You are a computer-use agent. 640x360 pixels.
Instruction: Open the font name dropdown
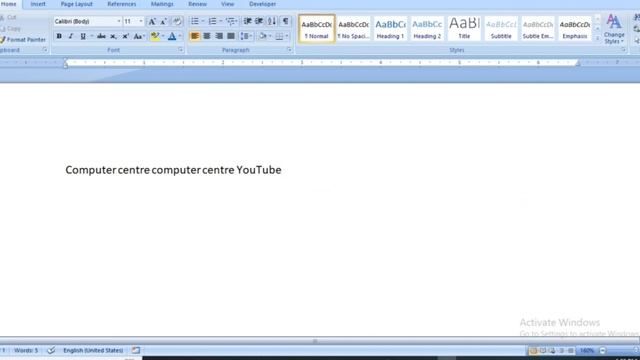coord(119,21)
